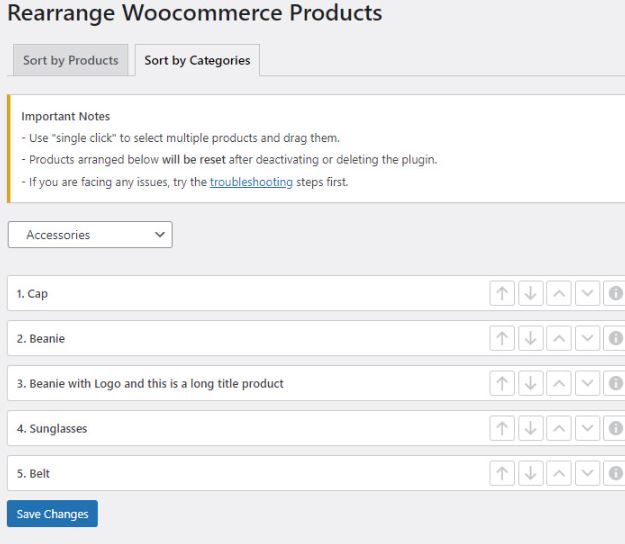Move Sunglasses up one step with chevron

pyautogui.click(x=559, y=428)
